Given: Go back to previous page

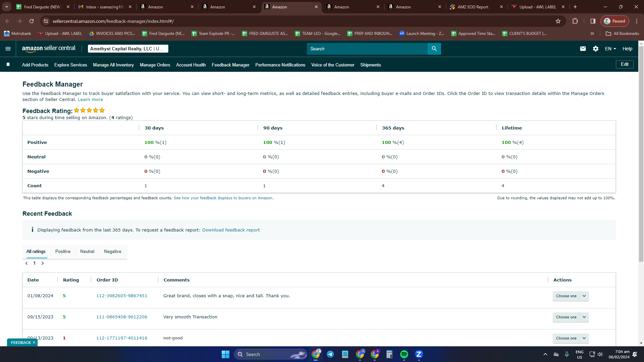Looking at the screenshot, I should coord(7,21).
